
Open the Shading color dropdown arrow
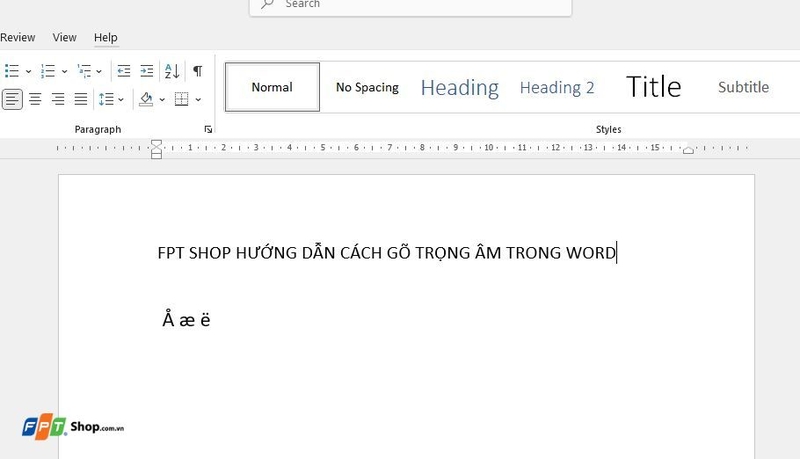(x=162, y=99)
